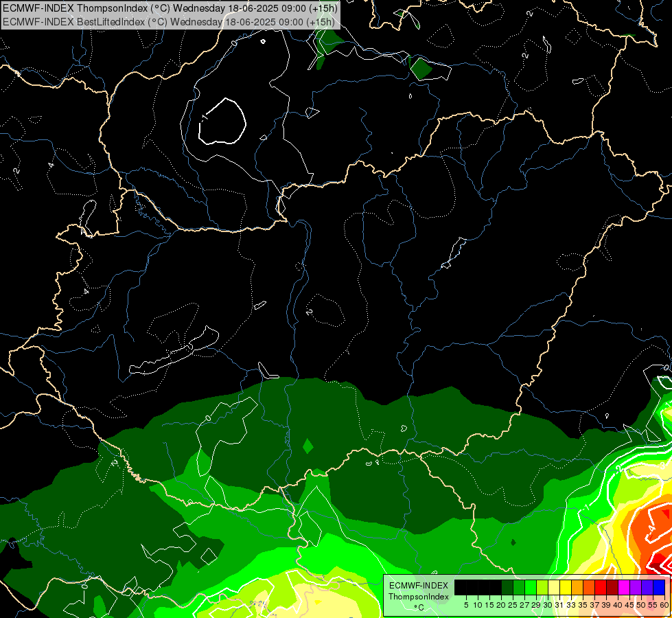
Task: Click the dark red 39-40 legend swatch
Action: tap(612, 587)
